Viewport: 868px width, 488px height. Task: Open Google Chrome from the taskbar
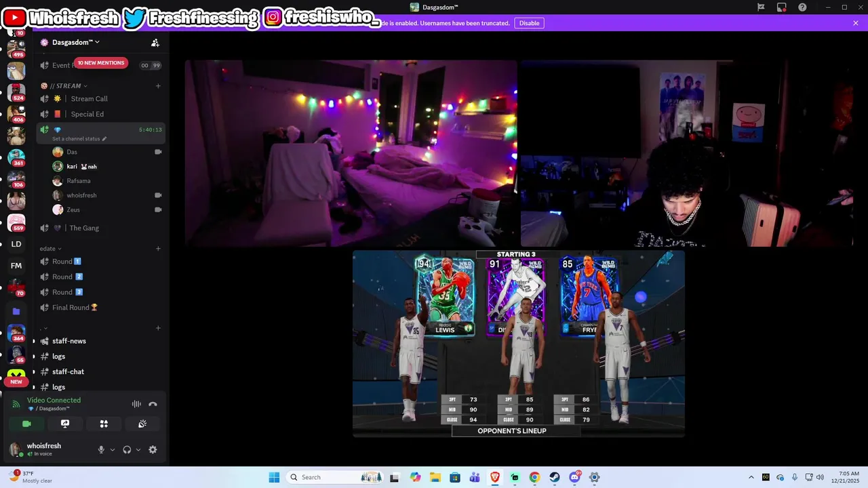[x=534, y=477]
